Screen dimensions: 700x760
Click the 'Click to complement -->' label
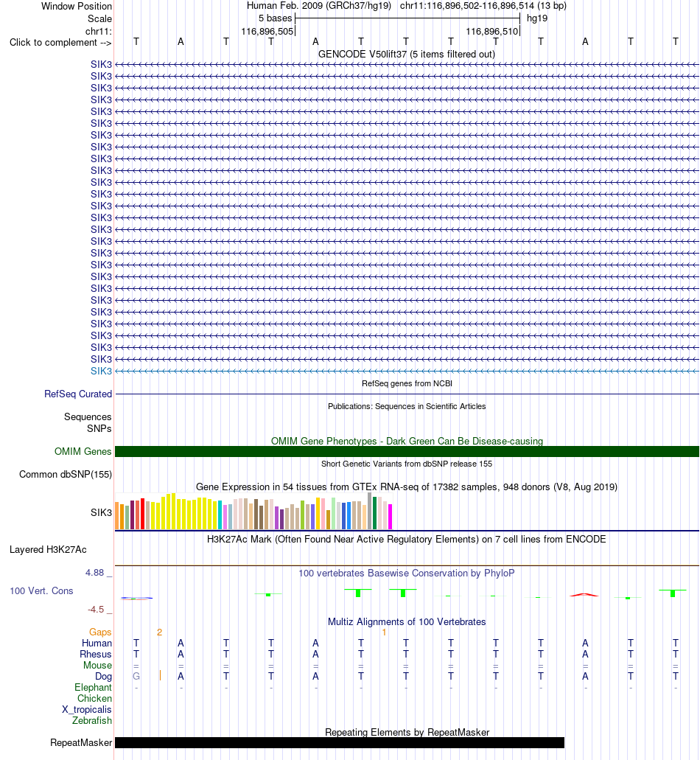point(60,42)
